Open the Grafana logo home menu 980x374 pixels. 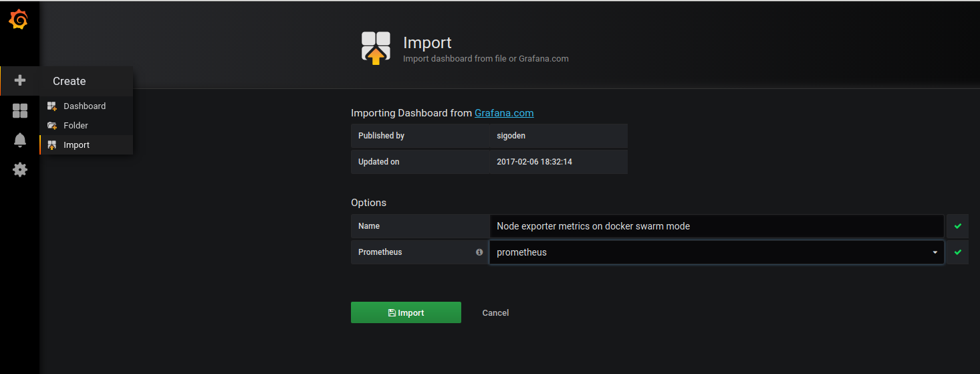coord(19,20)
